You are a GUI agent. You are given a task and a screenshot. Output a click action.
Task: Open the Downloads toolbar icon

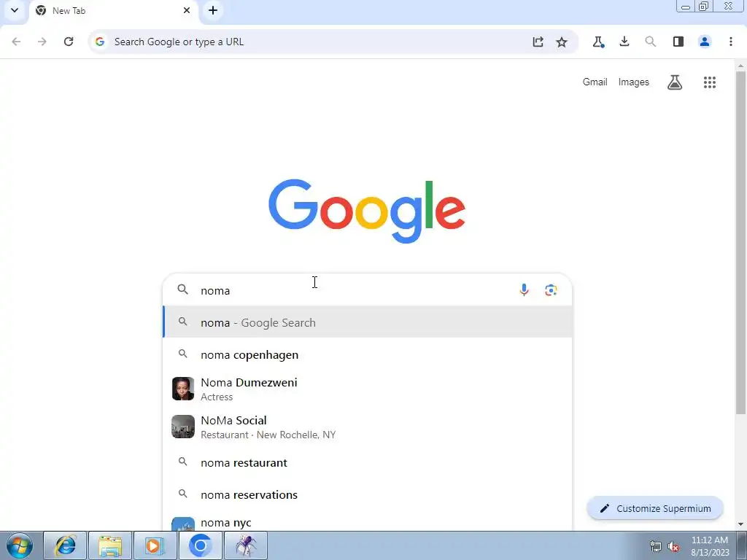624,42
